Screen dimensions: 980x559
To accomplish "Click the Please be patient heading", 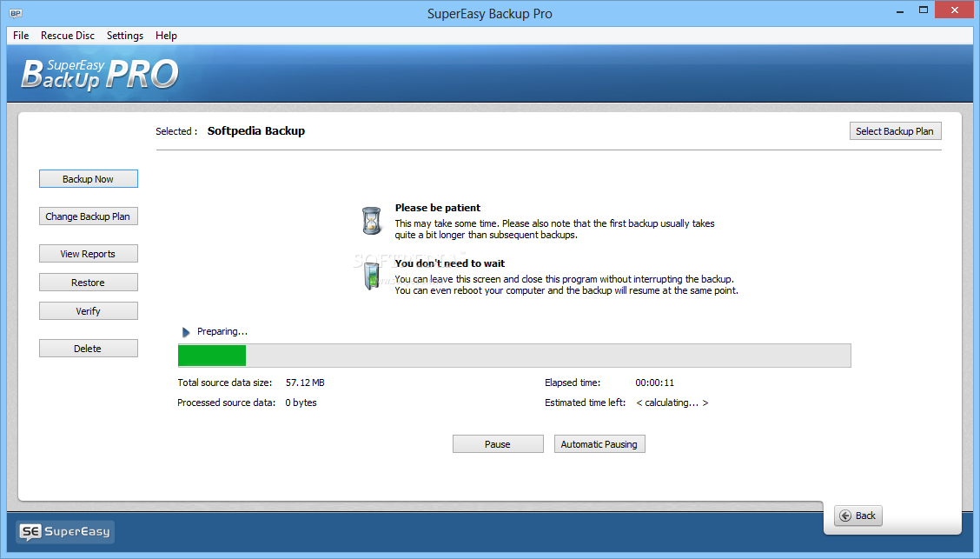I will 438,208.
